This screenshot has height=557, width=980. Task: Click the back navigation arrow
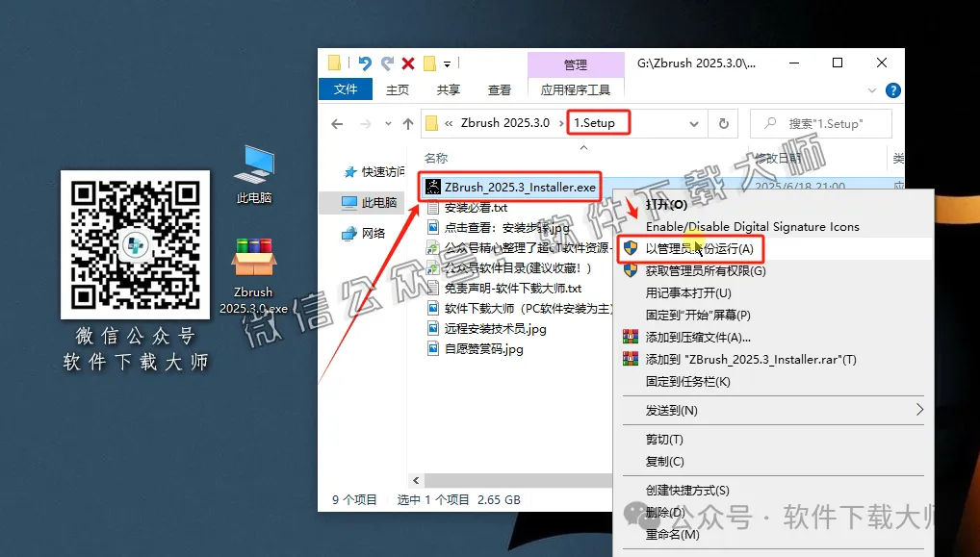click(x=336, y=123)
